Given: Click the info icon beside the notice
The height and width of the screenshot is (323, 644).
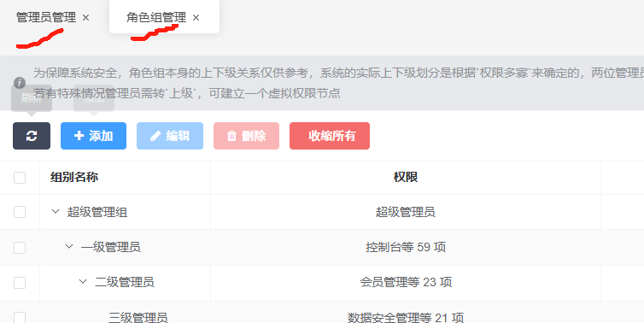Looking at the screenshot, I should click(x=20, y=83).
